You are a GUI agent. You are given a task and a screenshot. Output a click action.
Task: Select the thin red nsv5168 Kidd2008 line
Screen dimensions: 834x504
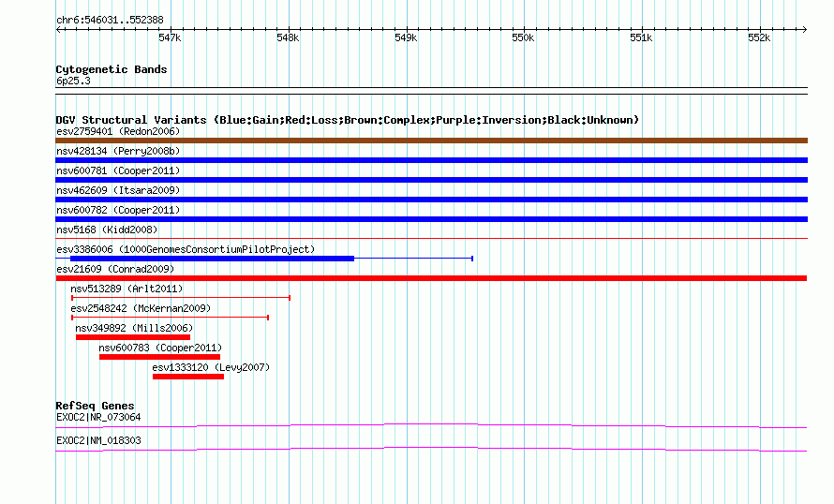(431, 239)
